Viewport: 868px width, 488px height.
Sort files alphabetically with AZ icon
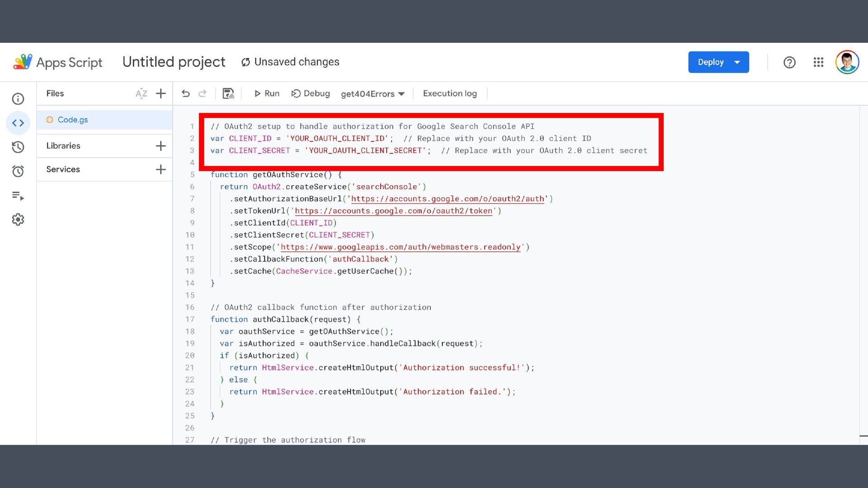pos(141,94)
